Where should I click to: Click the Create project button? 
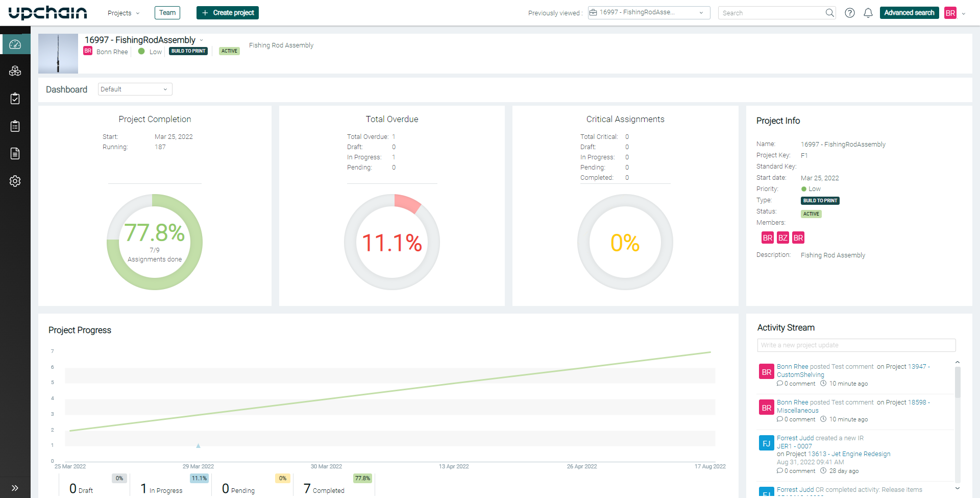pyautogui.click(x=227, y=12)
